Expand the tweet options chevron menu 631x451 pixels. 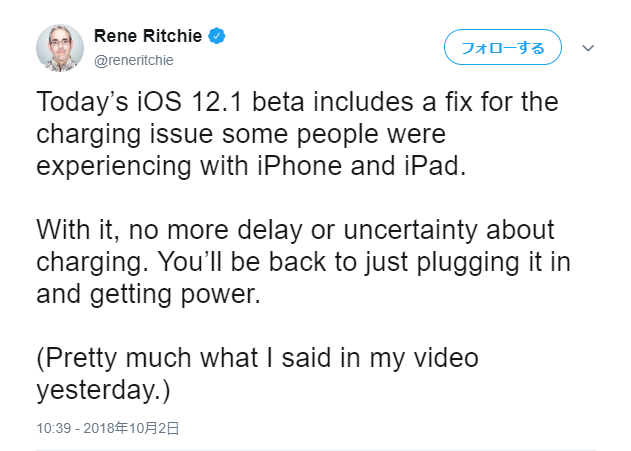pyautogui.click(x=588, y=48)
